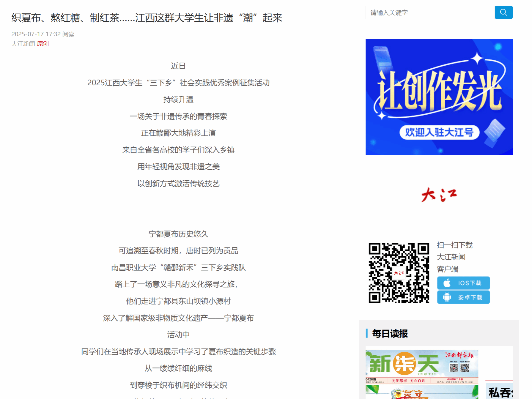The height and width of the screenshot is (399, 532).
Task: Click the magnifier search button
Action: coord(503,12)
